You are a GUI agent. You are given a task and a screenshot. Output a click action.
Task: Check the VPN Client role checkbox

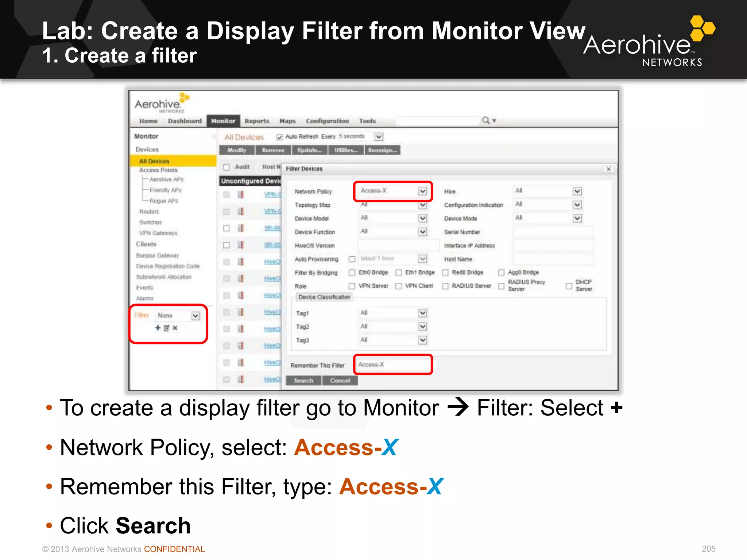coord(399,286)
